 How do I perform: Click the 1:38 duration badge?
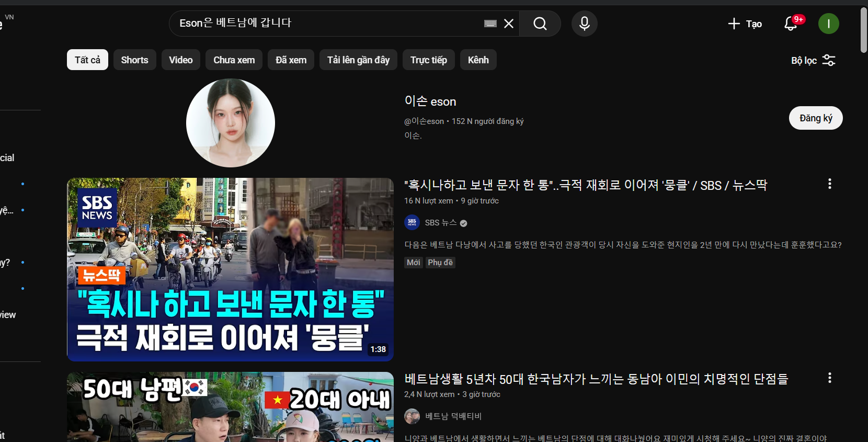click(378, 349)
